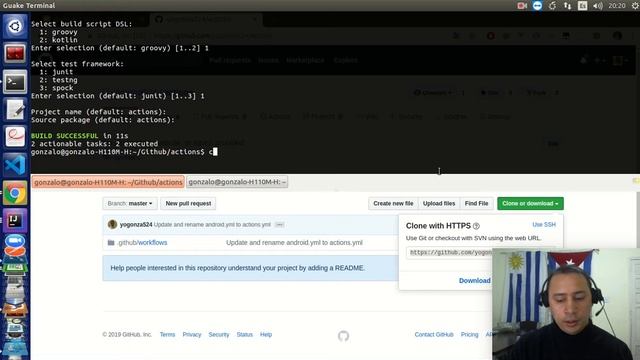Open the red terminal app in the dock
The height and width of the screenshot is (360, 640).
coord(15,54)
